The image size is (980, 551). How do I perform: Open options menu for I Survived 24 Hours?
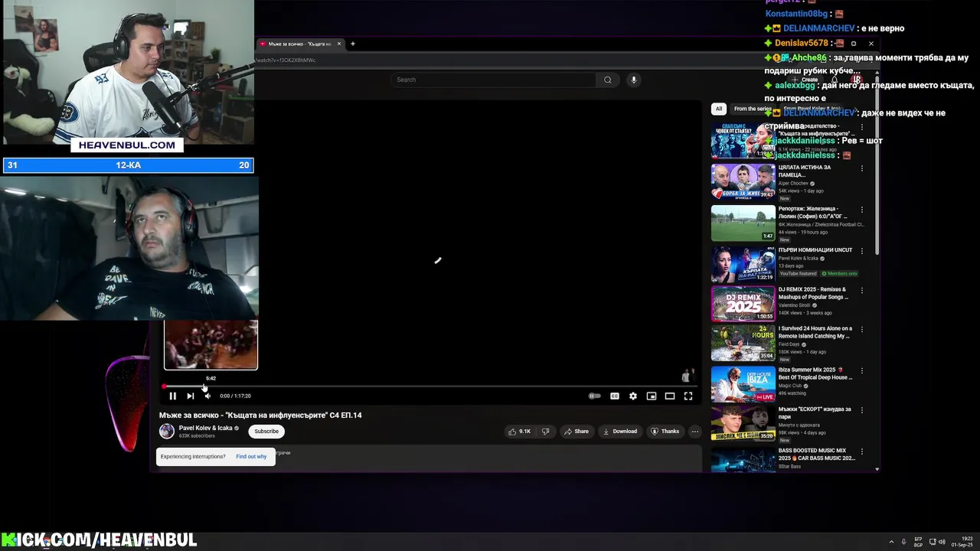pyautogui.click(x=861, y=330)
